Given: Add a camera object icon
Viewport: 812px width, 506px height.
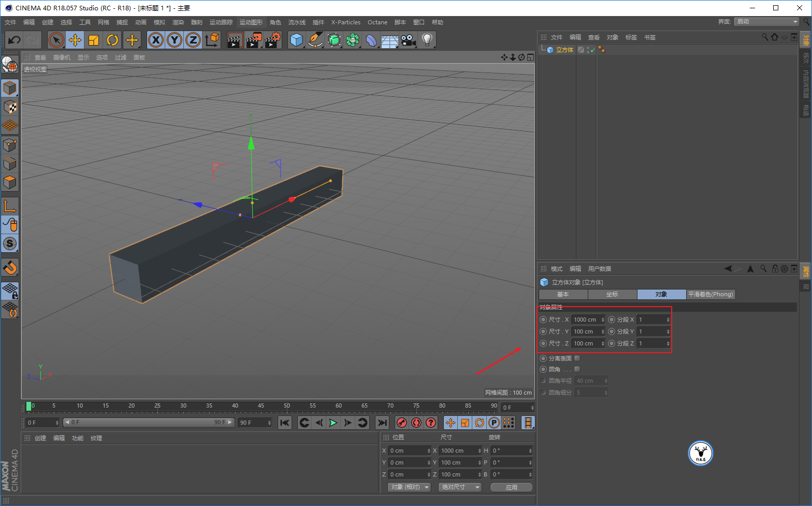Looking at the screenshot, I should 408,40.
